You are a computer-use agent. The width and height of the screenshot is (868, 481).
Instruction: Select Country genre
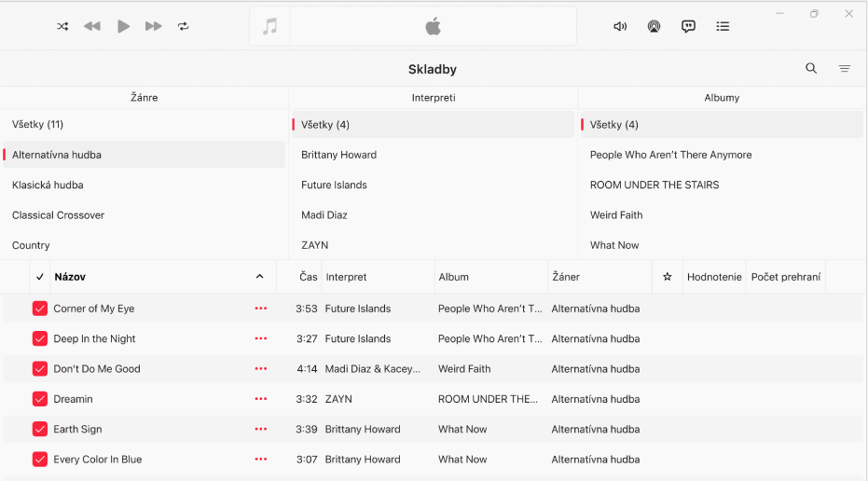pyautogui.click(x=144, y=245)
